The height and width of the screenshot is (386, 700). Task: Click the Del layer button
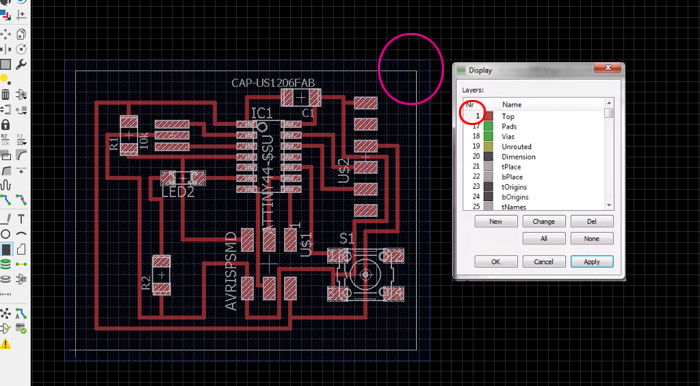point(592,221)
